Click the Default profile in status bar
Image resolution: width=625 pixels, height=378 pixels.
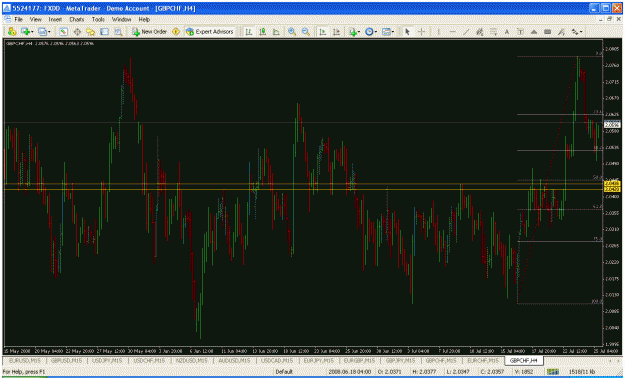[284, 372]
